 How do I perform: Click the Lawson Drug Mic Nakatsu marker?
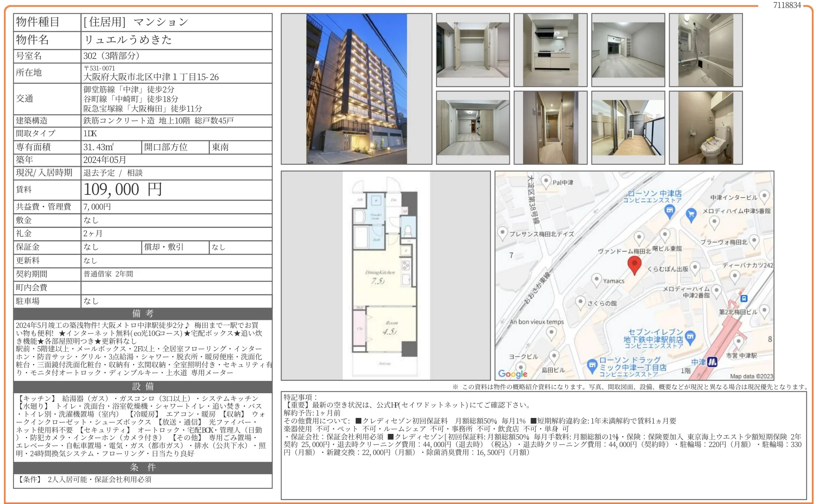(592, 365)
